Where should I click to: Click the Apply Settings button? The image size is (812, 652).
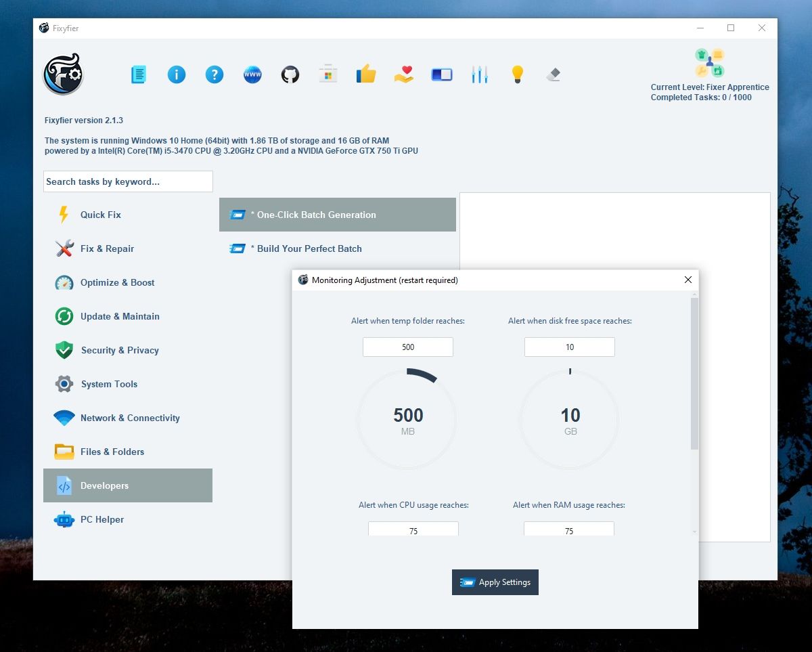tap(495, 582)
